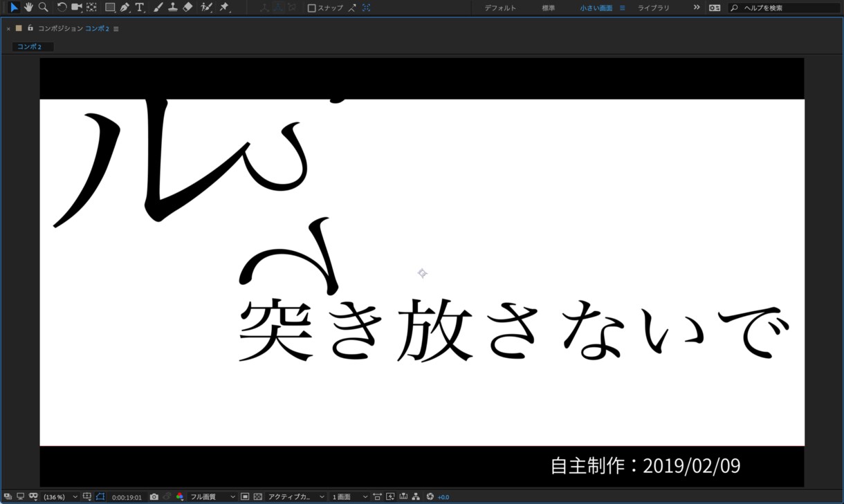The height and width of the screenshot is (504, 844).
Task: Click the Local Axis mode icon
Action: pos(264,8)
